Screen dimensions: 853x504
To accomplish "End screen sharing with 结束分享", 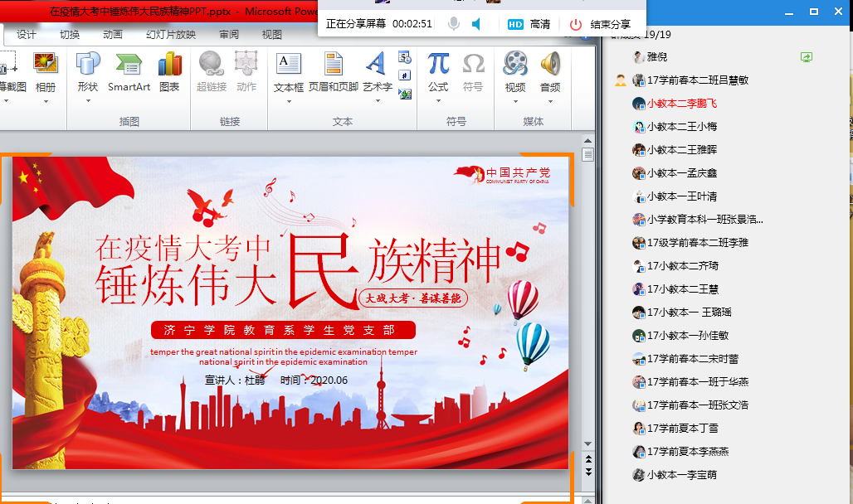I will (x=600, y=24).
